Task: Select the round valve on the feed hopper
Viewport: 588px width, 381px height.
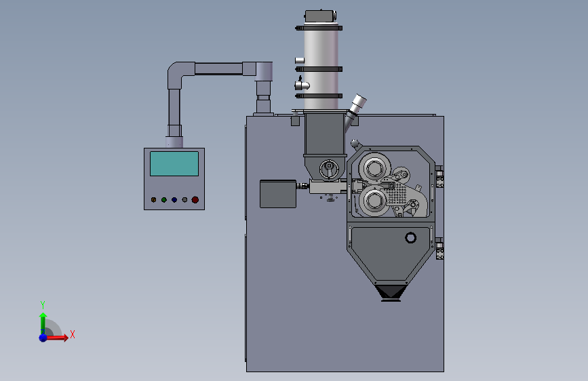Action: [x=329, y=169]
